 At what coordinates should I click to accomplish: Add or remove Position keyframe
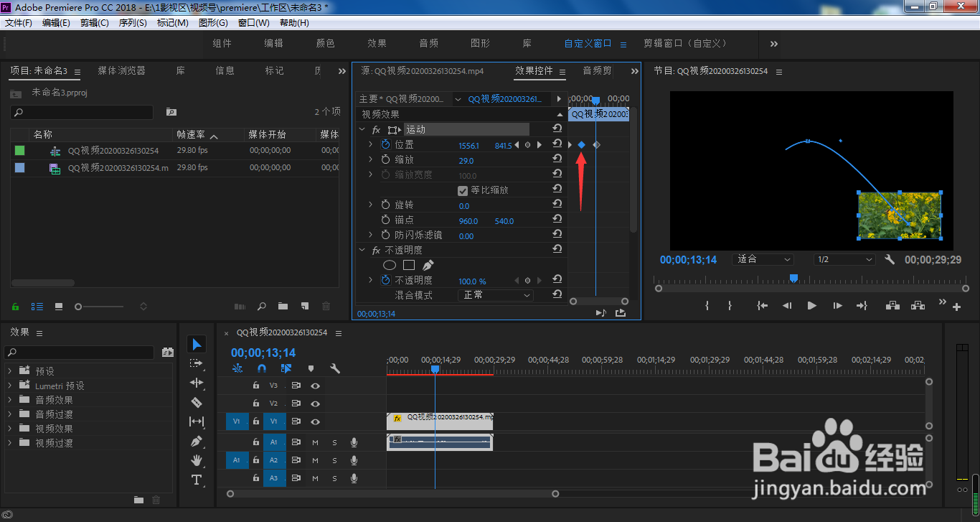[527, 145]
